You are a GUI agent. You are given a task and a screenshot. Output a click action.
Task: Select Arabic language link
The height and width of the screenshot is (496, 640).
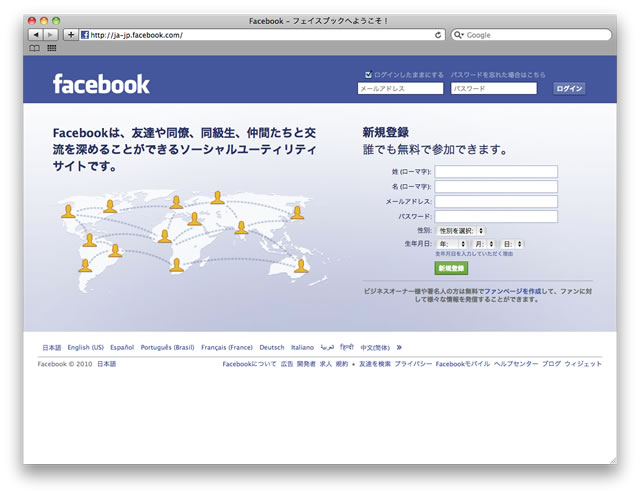click(x=327, y=347)
